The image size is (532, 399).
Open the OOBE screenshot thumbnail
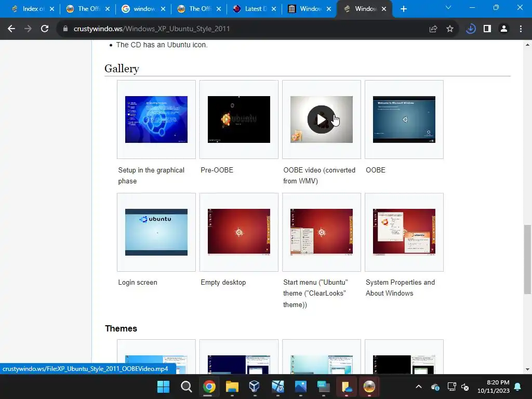(404, 119)
